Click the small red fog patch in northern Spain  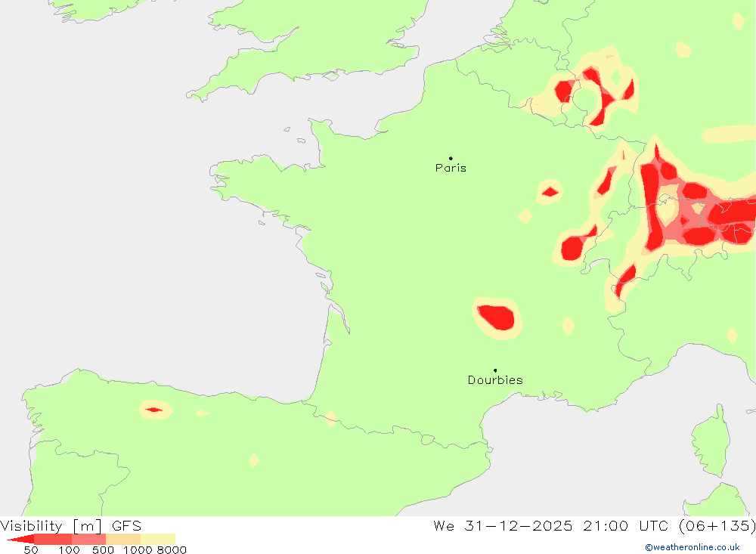153,410
